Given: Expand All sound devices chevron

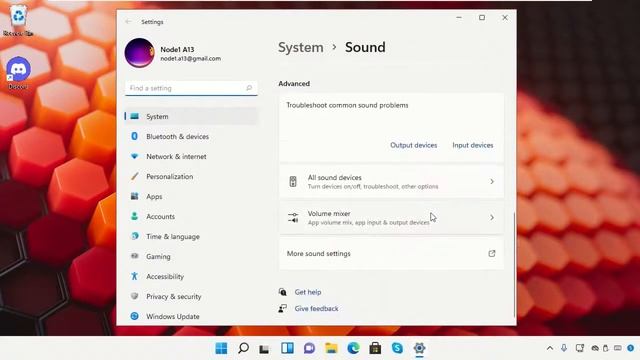Looking at the screenshot, I should (x=492, y=182).
